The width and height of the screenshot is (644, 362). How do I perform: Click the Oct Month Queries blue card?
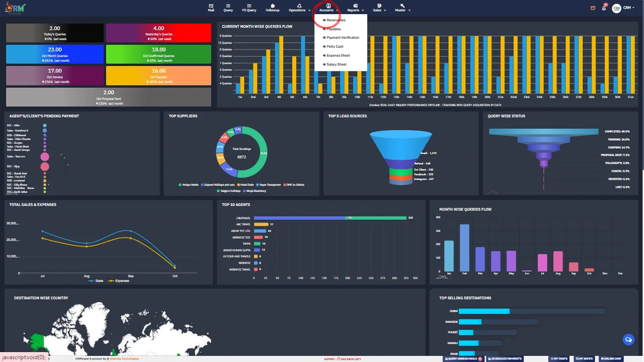pyautogui.click(x=55, y=54)
